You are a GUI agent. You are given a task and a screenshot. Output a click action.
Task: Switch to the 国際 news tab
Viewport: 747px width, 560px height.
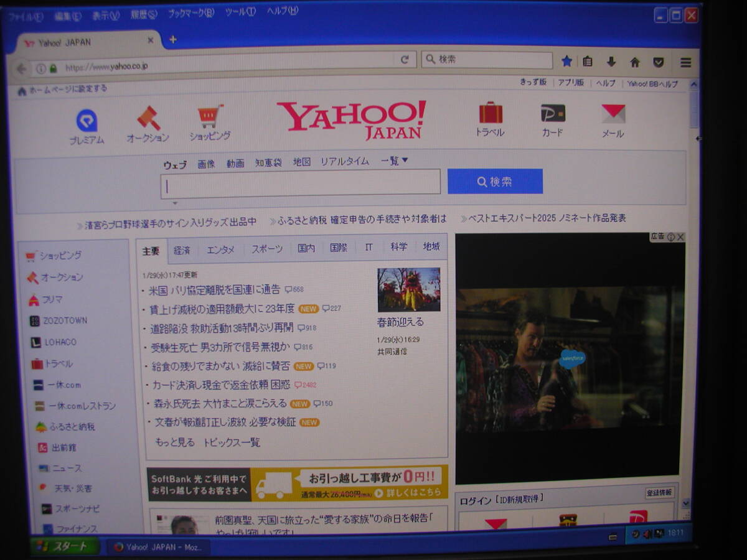339,248
